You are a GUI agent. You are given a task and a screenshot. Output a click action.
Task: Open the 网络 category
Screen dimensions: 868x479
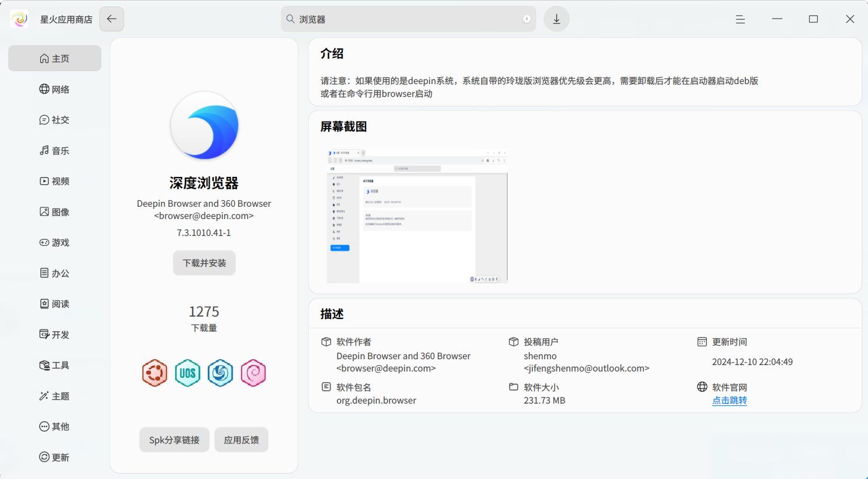point(54,89)
